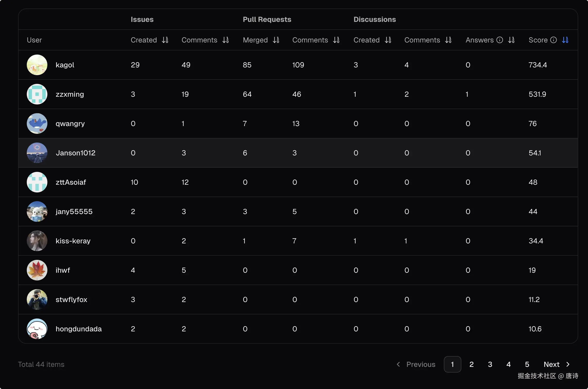Go to page 2

(471, 364)
